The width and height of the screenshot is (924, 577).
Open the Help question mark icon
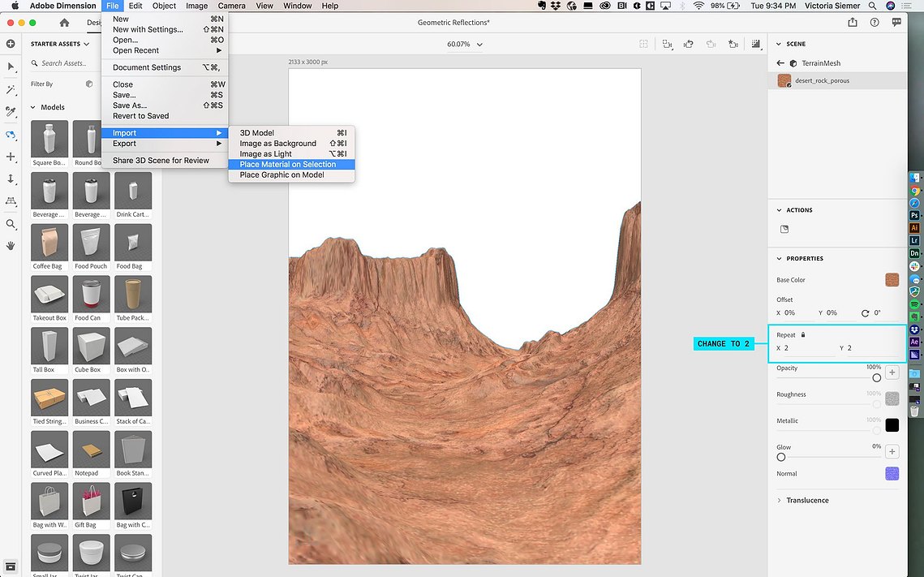[875, 23]
